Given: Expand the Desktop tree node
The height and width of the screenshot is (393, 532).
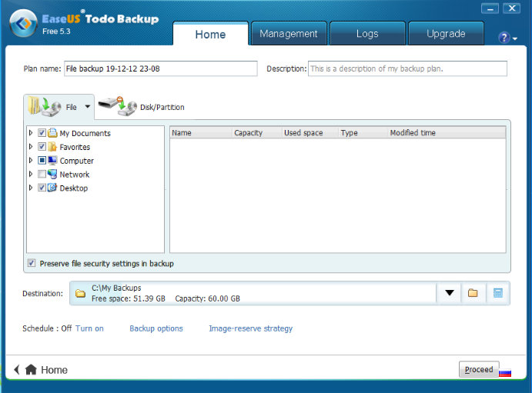Looking at the screenshot, I should pos(31,188).
